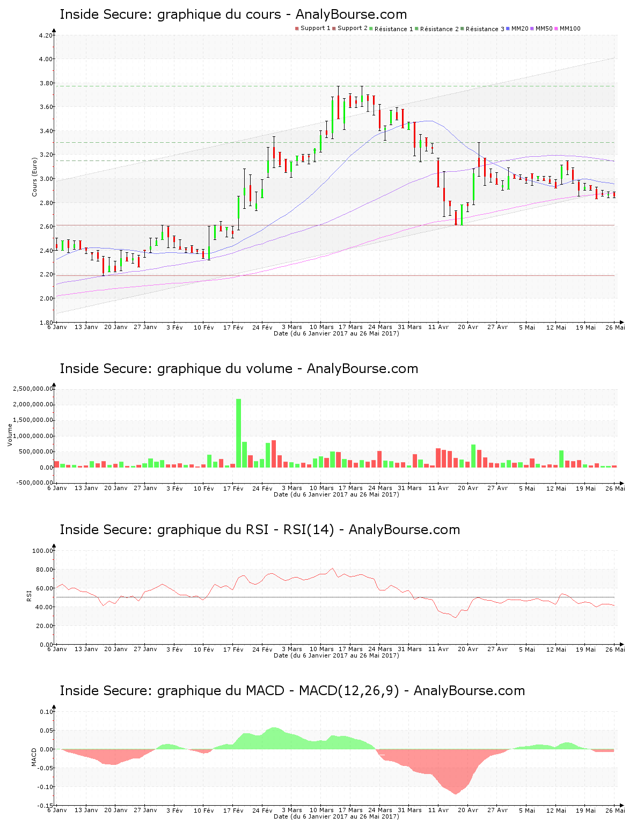Click the 'RSI' vertical axis label

point(29,595)
